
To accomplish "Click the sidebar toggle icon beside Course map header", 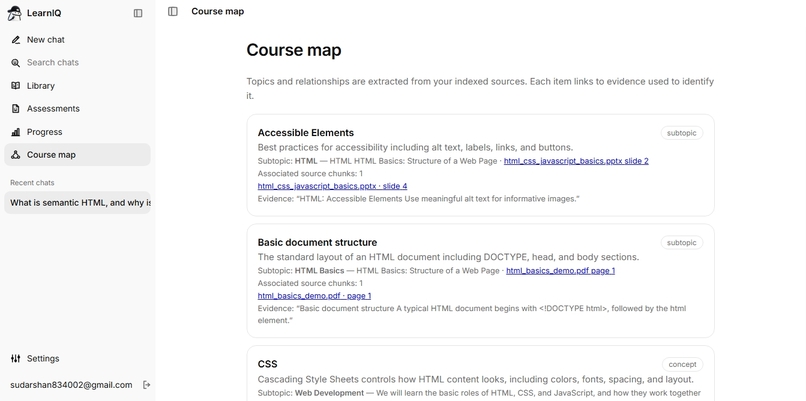I will 173,11.
